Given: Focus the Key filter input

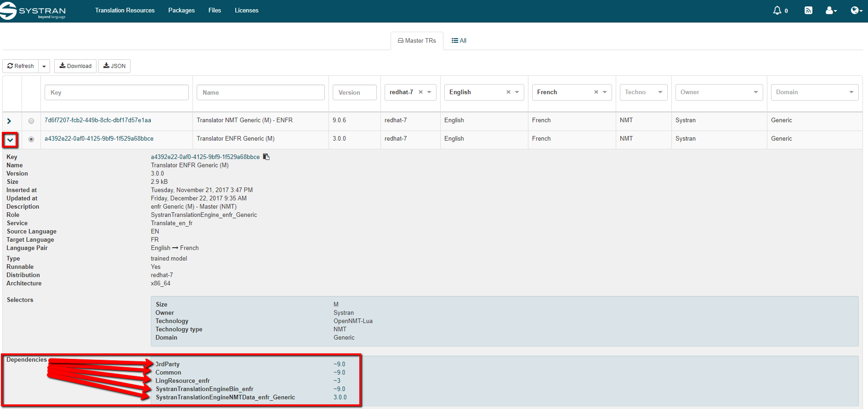Looking at the screenshot, I should point(117,92).
